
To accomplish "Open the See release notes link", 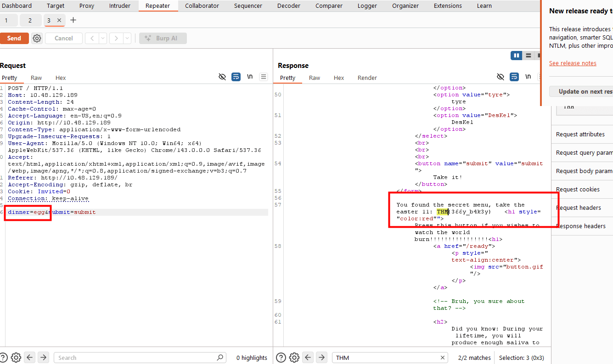I will pyautogui.click(x=573, y=63).
